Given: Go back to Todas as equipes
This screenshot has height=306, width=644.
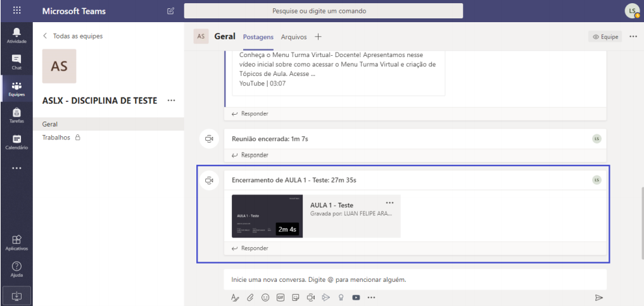Looking at the screenshot, I should [73, 36].
